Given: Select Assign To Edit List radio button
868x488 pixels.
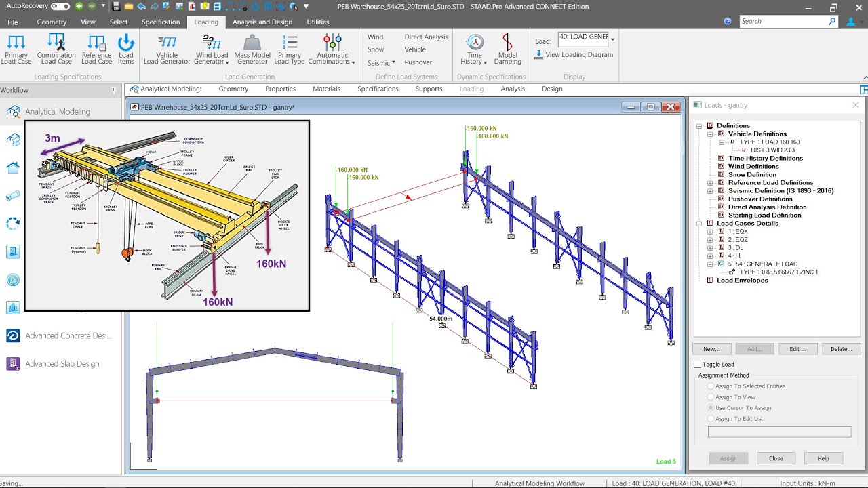Looking at the screenshot, I should click(x=711, y=419).
